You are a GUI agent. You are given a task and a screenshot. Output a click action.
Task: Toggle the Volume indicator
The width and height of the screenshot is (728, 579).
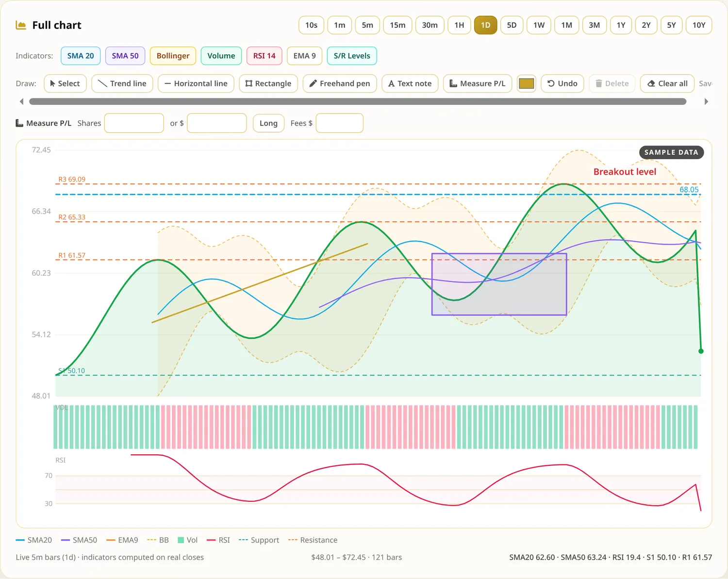coord(221,56)
